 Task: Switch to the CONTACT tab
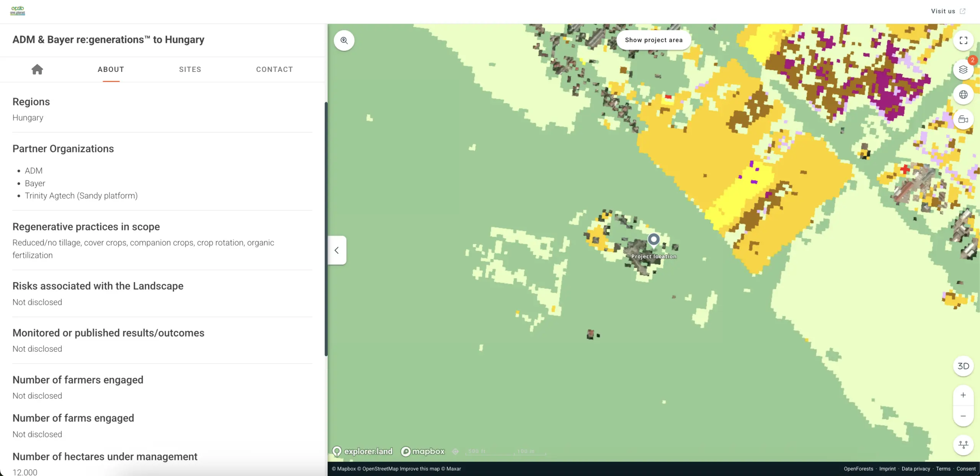274,69
